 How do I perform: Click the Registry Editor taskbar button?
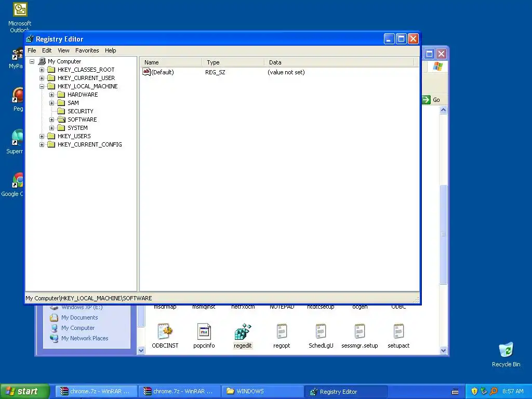pyautogui.click(x=345, y=391)
